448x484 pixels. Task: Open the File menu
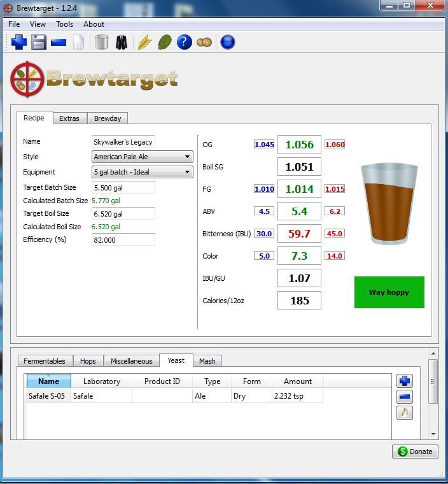(14, 24)
